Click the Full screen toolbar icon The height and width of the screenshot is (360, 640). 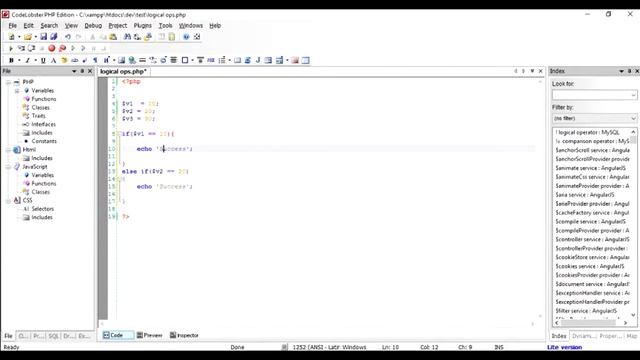click(x=197, y=37)
